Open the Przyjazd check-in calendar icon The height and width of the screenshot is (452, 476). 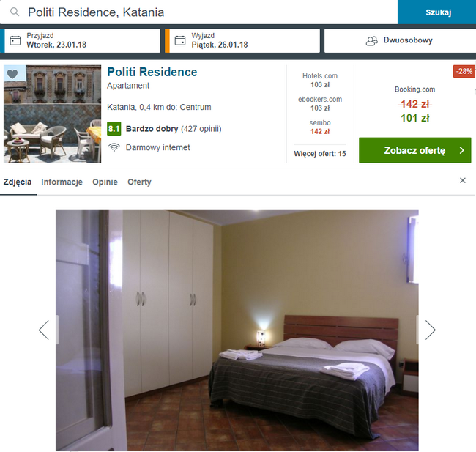pyautogui.click(x=15, y=40)
